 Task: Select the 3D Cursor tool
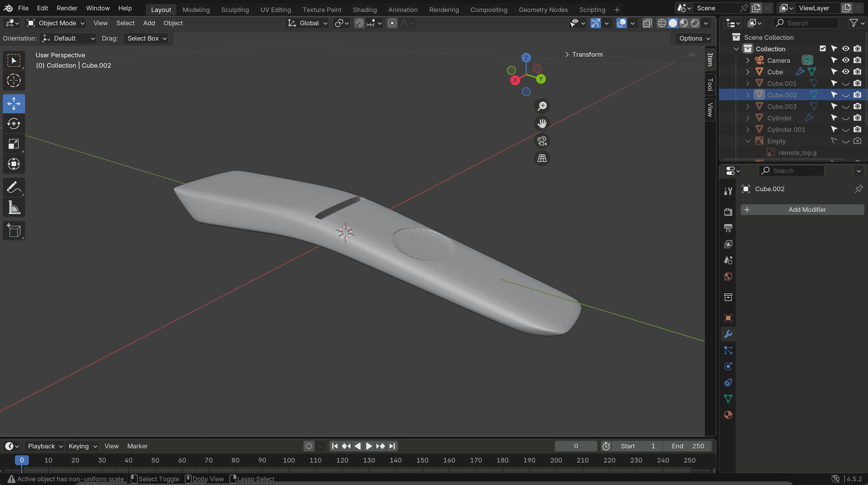(14, 80)
